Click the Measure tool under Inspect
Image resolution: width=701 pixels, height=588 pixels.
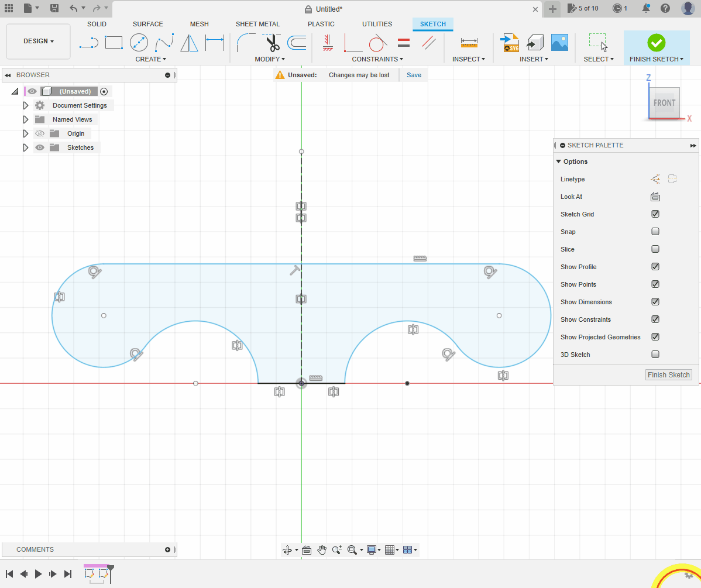[x=469, y=42]
